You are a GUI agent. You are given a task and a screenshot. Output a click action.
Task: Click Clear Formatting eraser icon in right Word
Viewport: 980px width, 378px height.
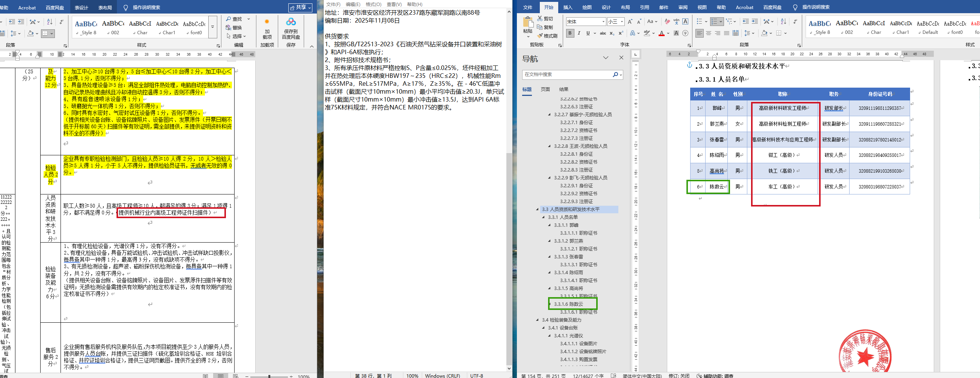(x=667, y=22)
